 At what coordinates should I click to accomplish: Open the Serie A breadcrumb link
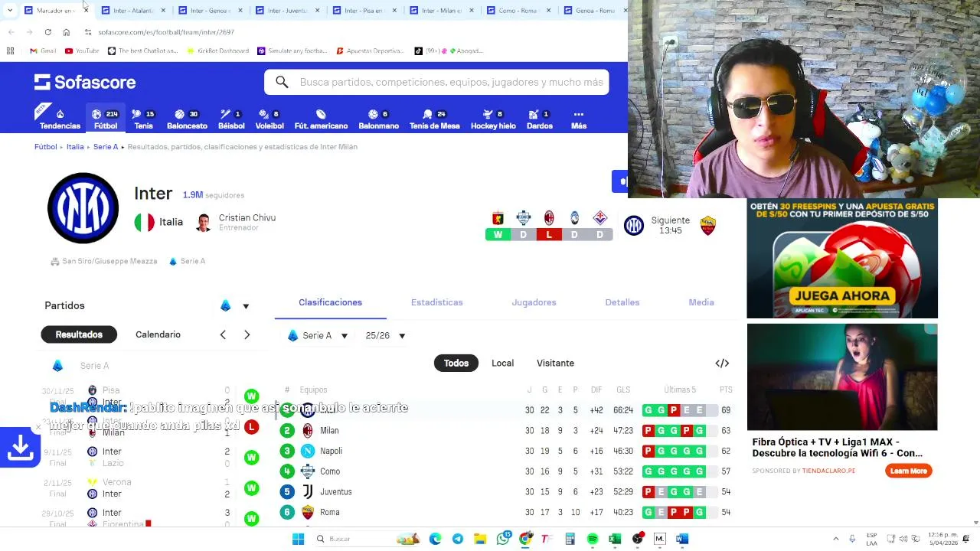106,146
